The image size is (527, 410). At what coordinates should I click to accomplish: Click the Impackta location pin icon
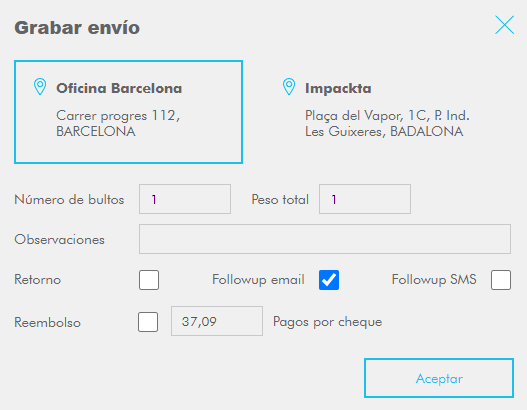(289, 87)
